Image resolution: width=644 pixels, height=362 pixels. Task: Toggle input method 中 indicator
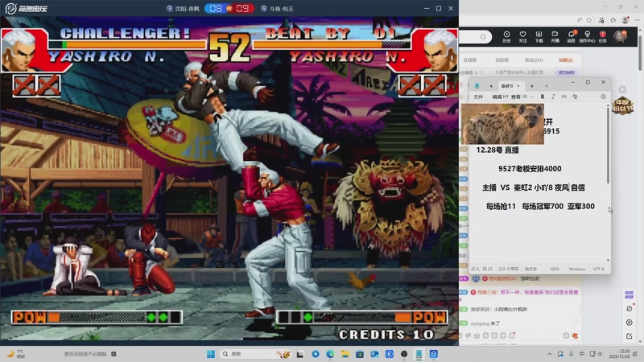point(581,354)
